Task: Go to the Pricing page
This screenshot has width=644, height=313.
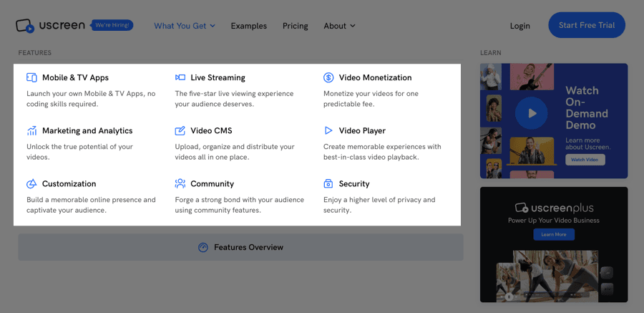Action: pos(295,26)
